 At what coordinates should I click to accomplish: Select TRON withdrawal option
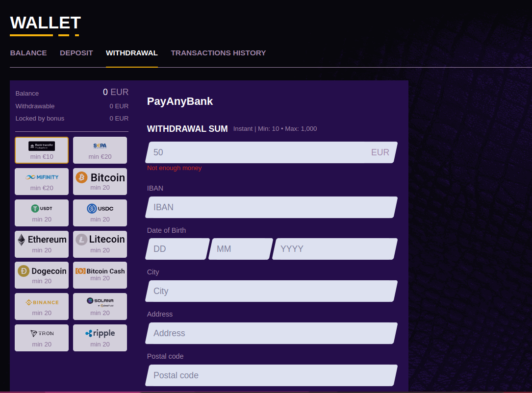(42, 338)
